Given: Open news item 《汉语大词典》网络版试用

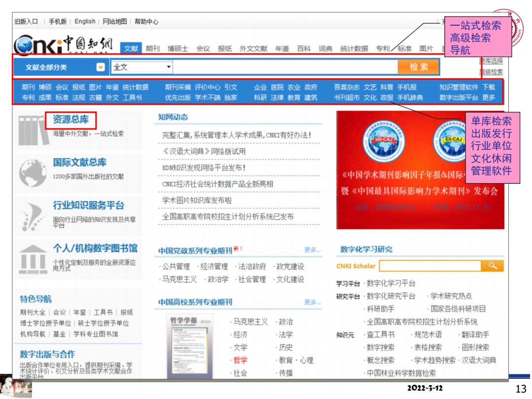Looking at the screenshot, I should [x=204, y=151].
